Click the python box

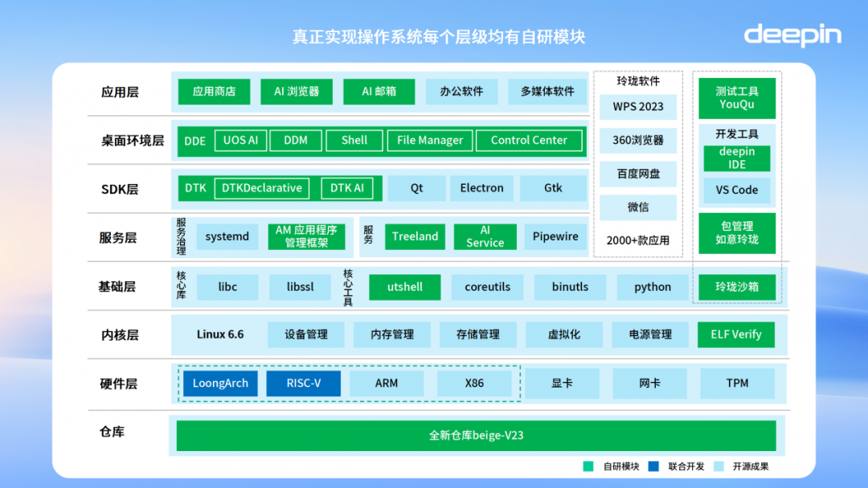point(652,287)
